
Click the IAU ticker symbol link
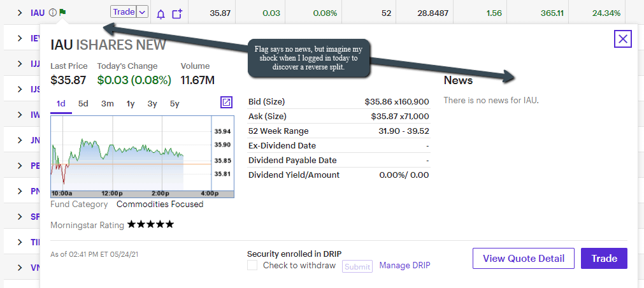38,13
